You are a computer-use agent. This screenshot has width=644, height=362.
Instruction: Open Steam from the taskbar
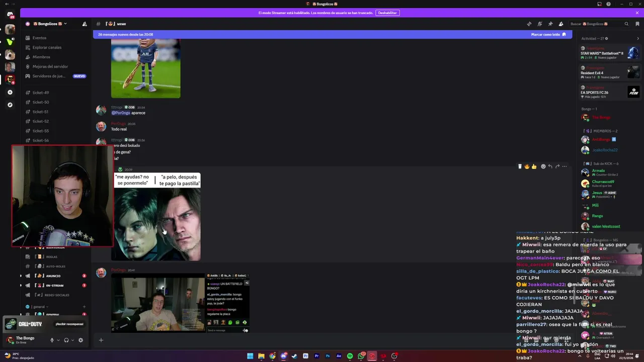[x=294, y=356]
